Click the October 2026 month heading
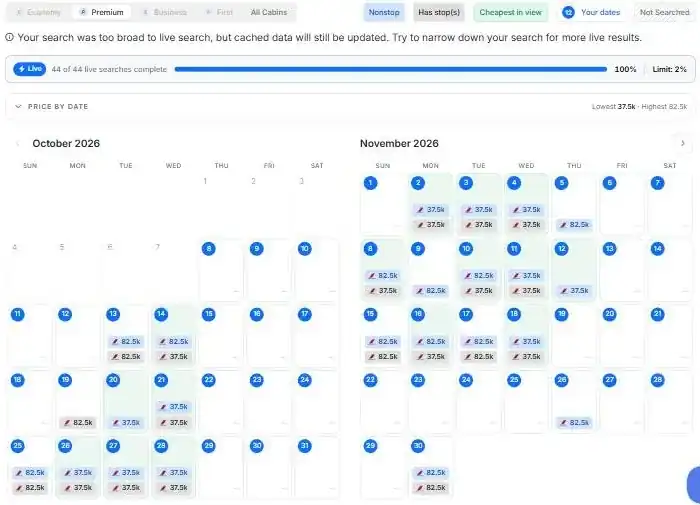The image size is (700, 505). coord(66,143)
